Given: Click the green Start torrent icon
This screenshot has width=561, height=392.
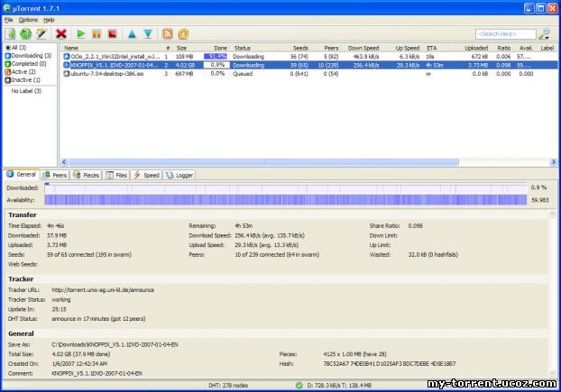Looking at the screenshot, I should pyautogui.click(x=81, y=34).
